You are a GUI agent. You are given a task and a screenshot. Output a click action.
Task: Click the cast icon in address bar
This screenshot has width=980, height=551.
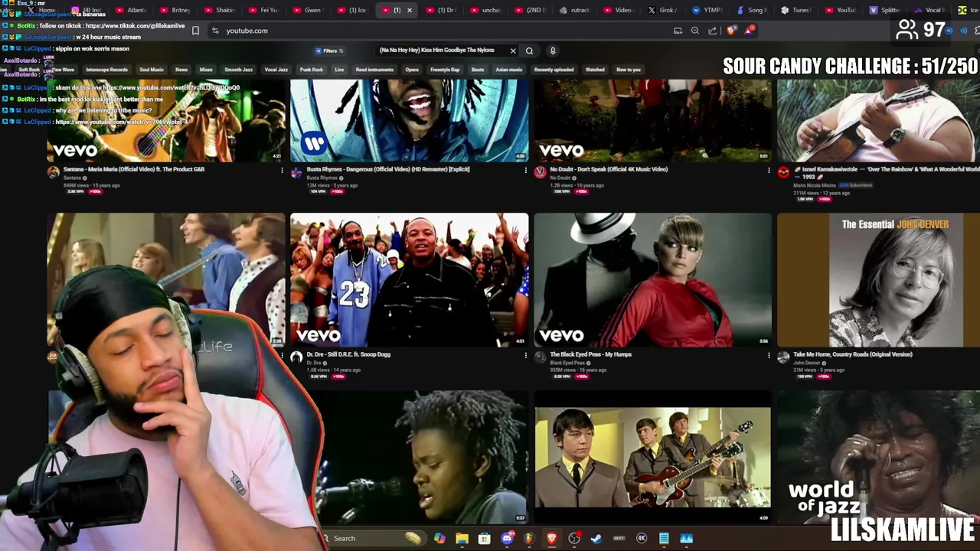coord(678,31)
